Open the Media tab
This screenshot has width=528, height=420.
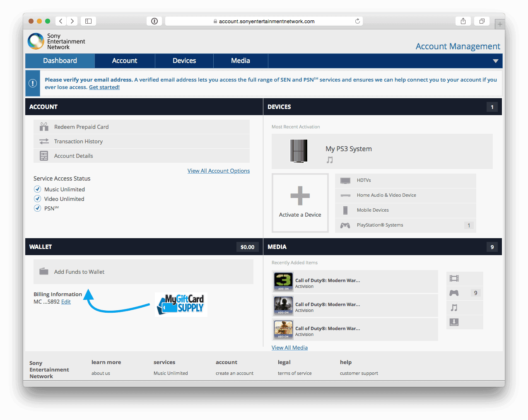[x=241, y=61]
